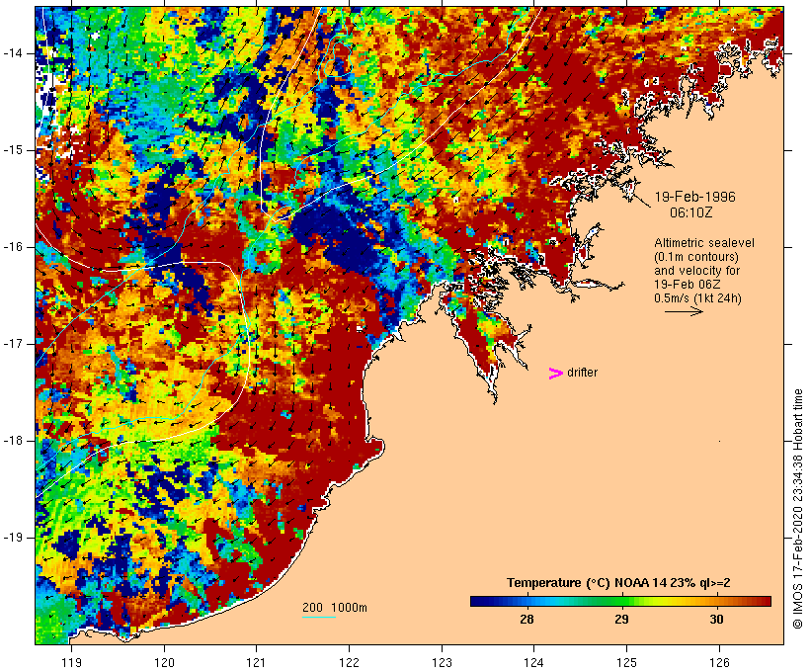Image resolution: width=810 pixels, height=672 pixels.
Task: Click the latitude axis label "-14"
Action: pyautogui.click(x=12, y=53)
